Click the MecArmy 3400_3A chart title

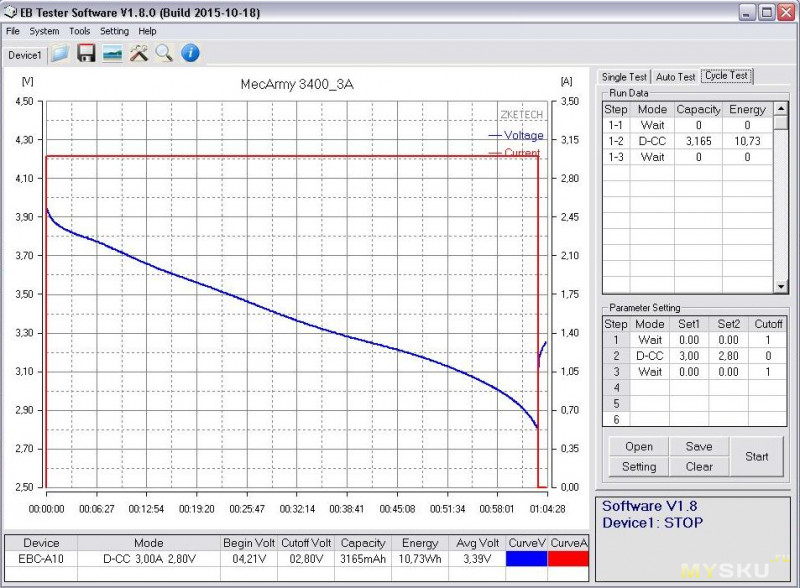coord(297,84)
